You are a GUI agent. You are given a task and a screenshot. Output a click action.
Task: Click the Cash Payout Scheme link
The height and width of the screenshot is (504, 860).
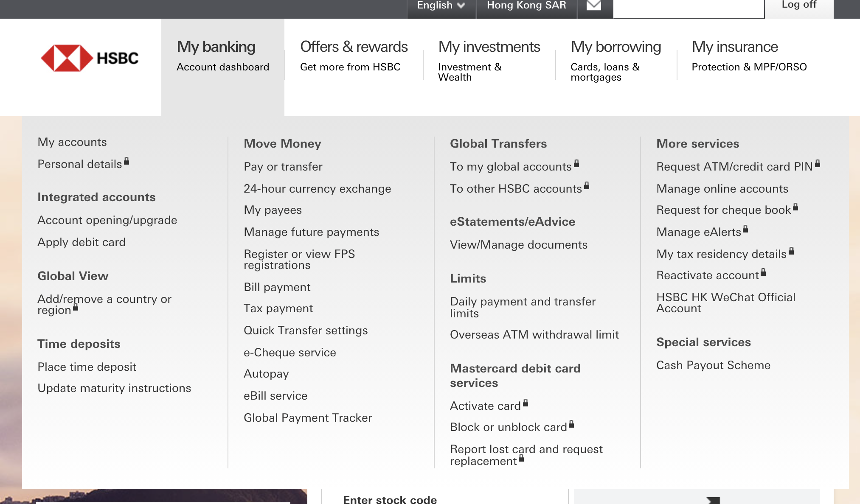coord(713,365)
